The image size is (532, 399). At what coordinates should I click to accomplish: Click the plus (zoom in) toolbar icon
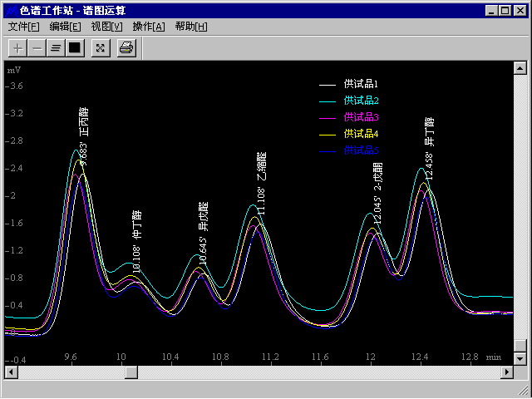[17, 48]
